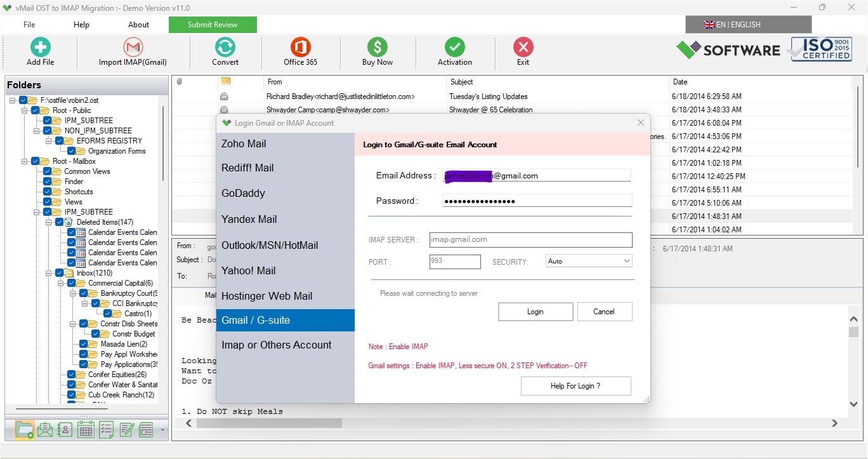Select Zoho Mail in the account list
Viewport: 868px width, 459px height.
click(286, 144)
